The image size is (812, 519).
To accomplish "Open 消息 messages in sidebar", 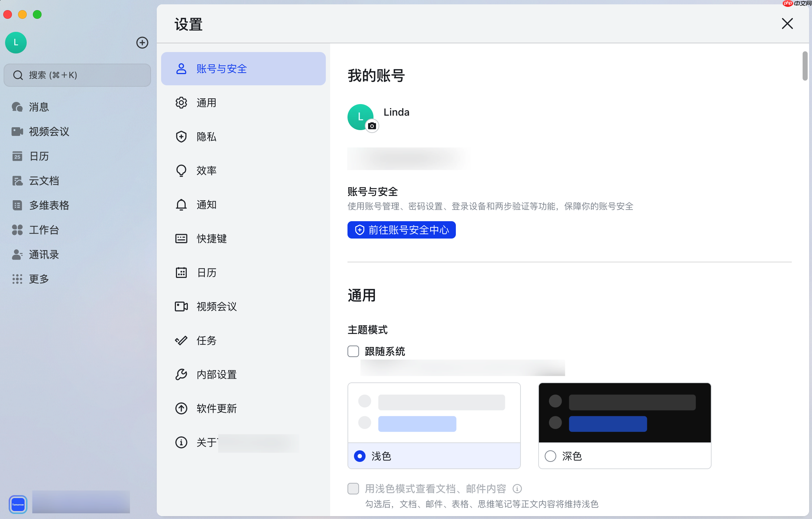I will click(x=39, y=107).
